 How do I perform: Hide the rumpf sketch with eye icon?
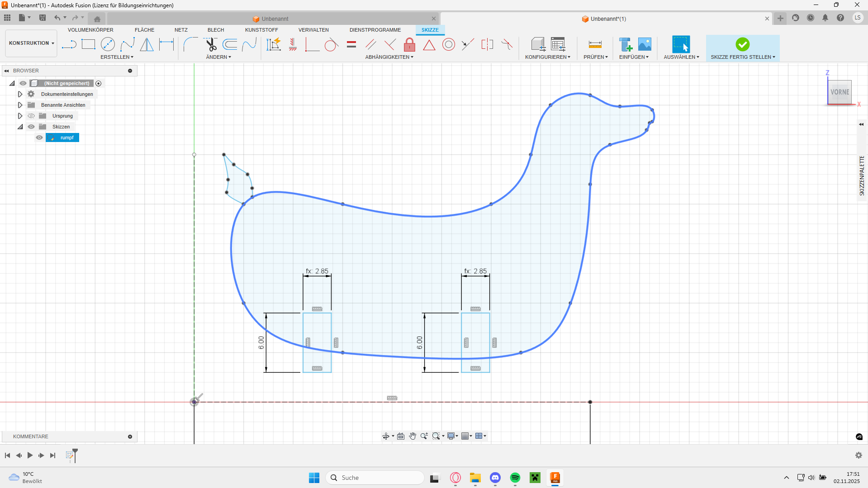pos(39,137)
